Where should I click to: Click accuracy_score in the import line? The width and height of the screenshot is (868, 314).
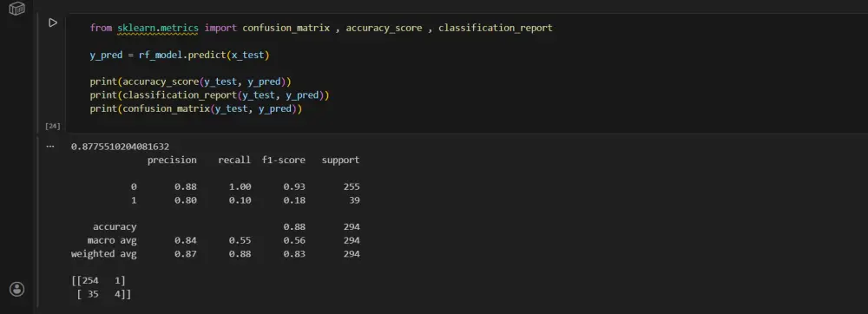tap(385, 28)
